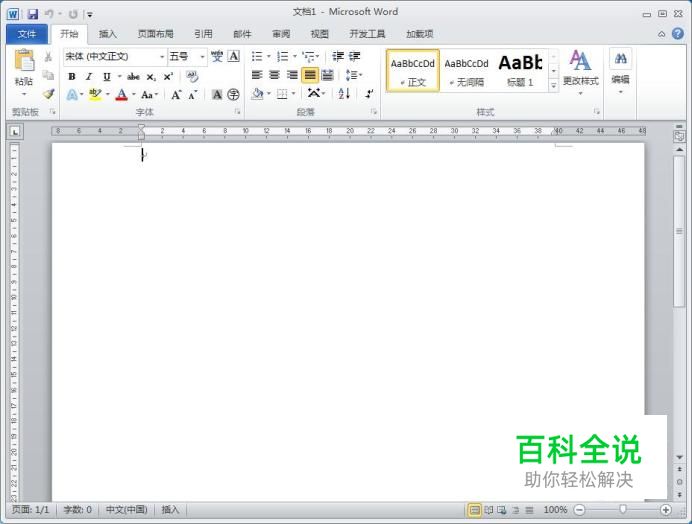Image resolution: width=692 pixels, height=524 pixels.
Task: Show paragraph marks icon
Action: (369, 94)
